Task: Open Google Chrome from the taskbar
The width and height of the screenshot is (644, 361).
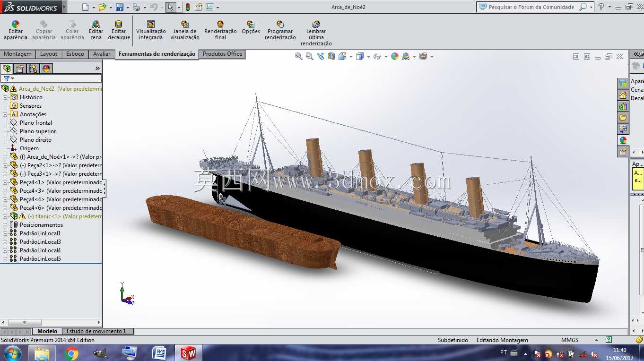Action: (x=71, y=353)
